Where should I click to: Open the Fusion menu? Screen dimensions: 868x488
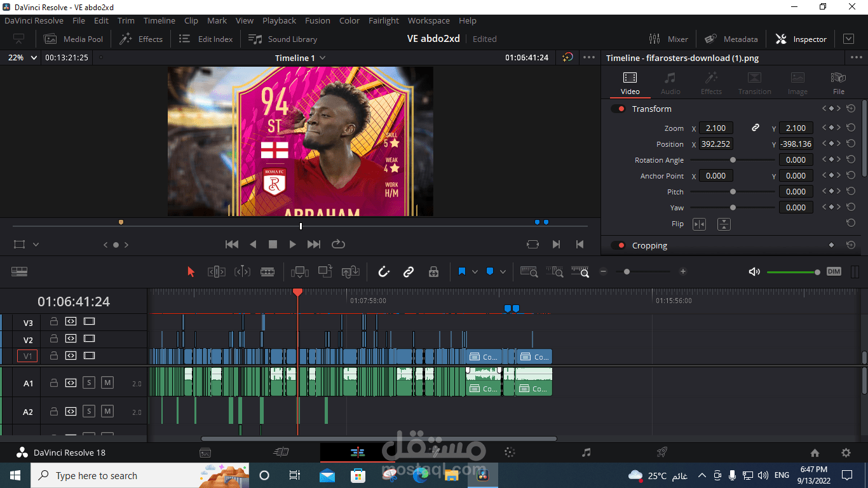[317, 20]
